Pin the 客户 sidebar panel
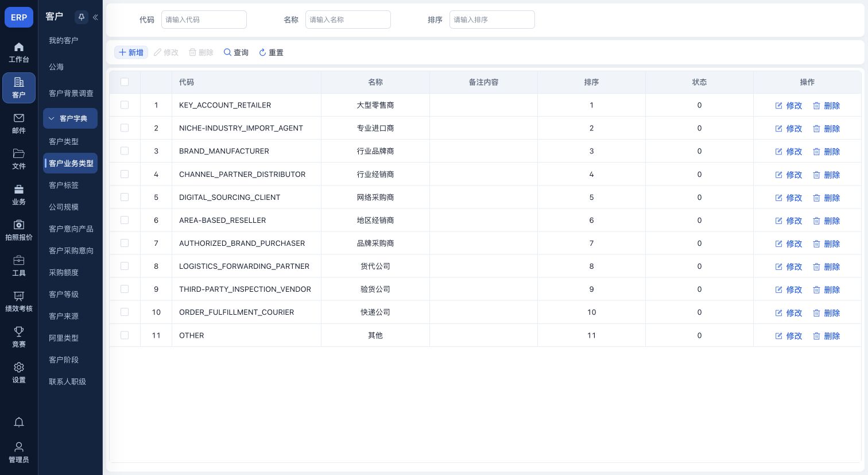Image resolution: width=868 pixels, height=475 pixels. [x=82, y=17]
